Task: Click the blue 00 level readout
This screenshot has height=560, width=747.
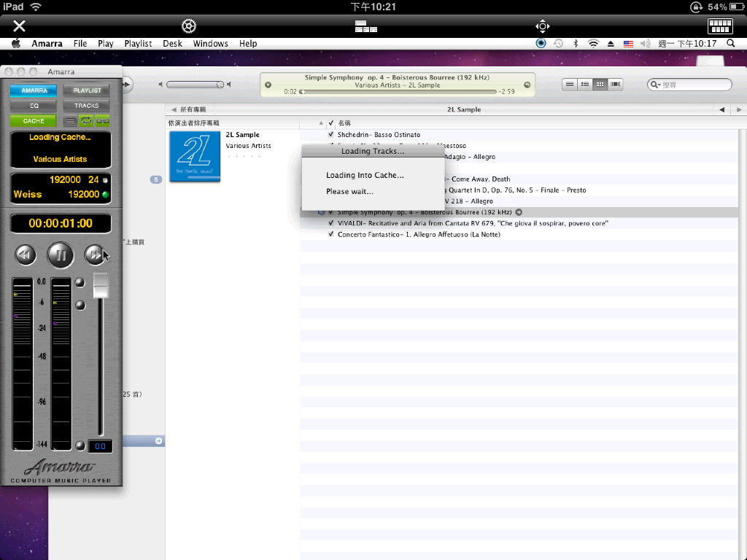Action: (101, 446)
